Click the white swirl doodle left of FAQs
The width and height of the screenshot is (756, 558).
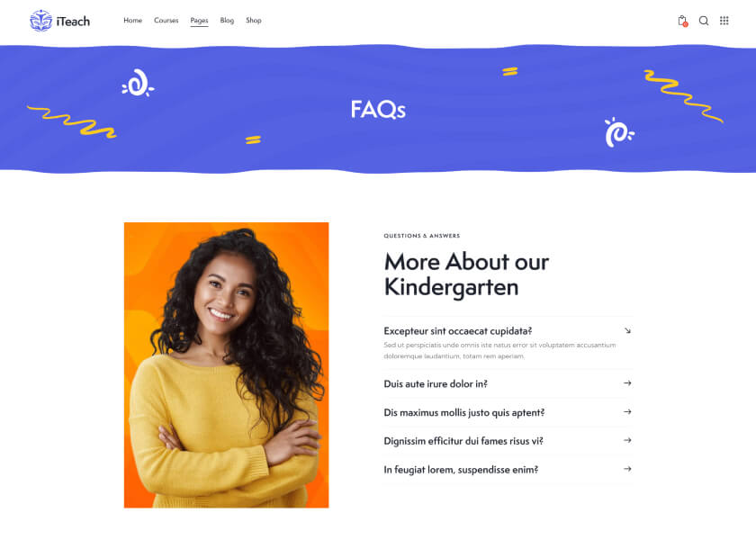coord(138,83)
